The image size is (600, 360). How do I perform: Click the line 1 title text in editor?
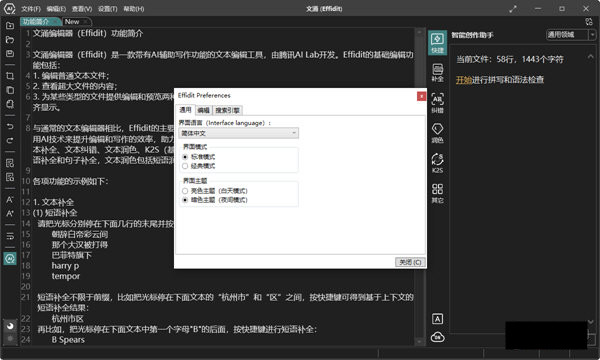[x=88, y=34]
